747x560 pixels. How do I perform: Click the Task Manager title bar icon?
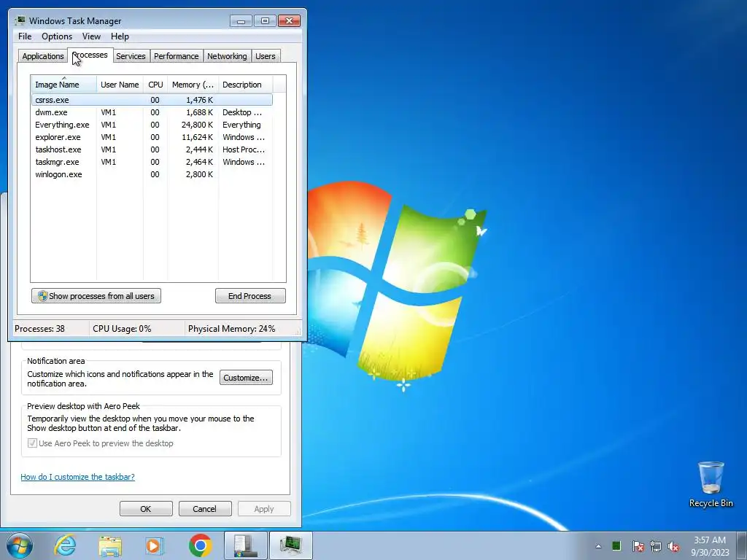point(20,20)
